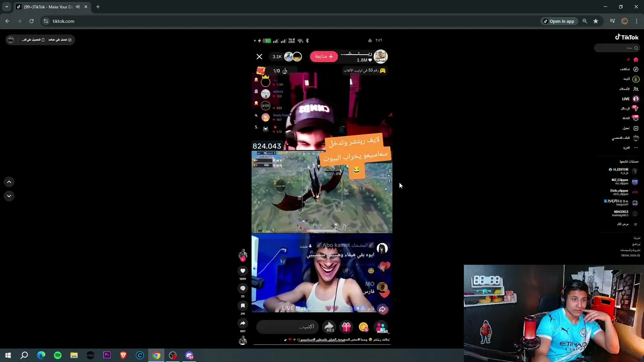Click the get app phone pill at top left
Viewport: 644px width, 362px height.
tap(33, 40)
